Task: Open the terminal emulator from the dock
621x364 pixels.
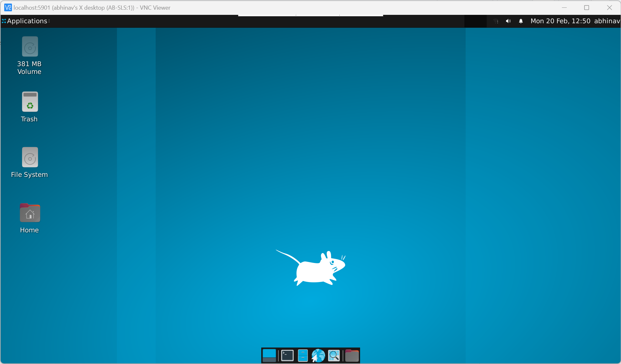Action: click(287, 355)
